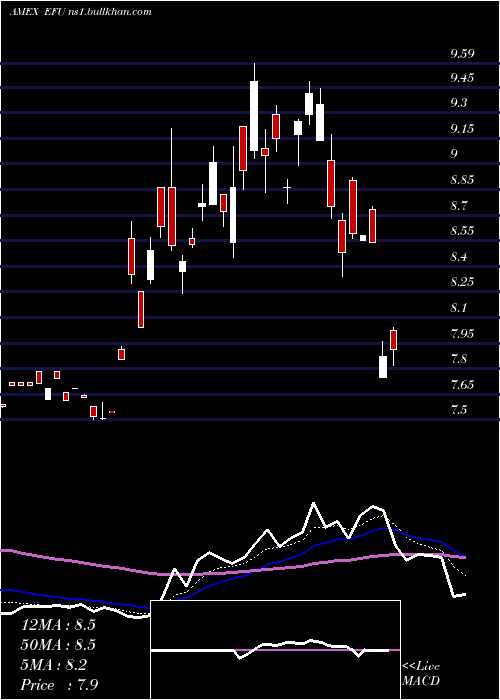Click the 8.4 price axis label
Screen dimensions: 500x700
[x=459, y=257]
